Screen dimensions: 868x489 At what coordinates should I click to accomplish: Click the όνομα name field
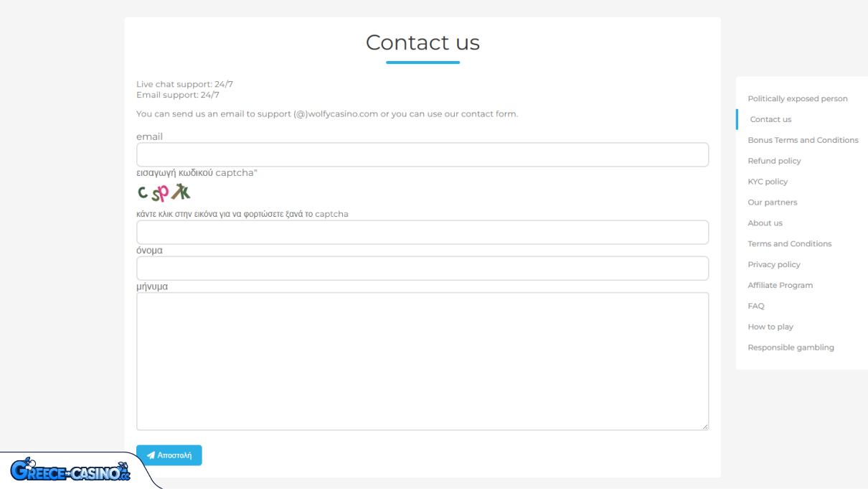click(423, 268)
